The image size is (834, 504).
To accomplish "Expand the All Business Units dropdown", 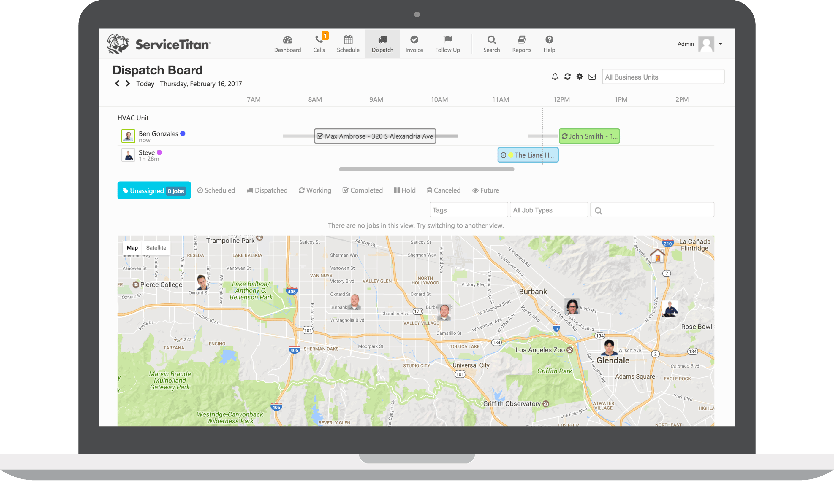I will point(663,77).
